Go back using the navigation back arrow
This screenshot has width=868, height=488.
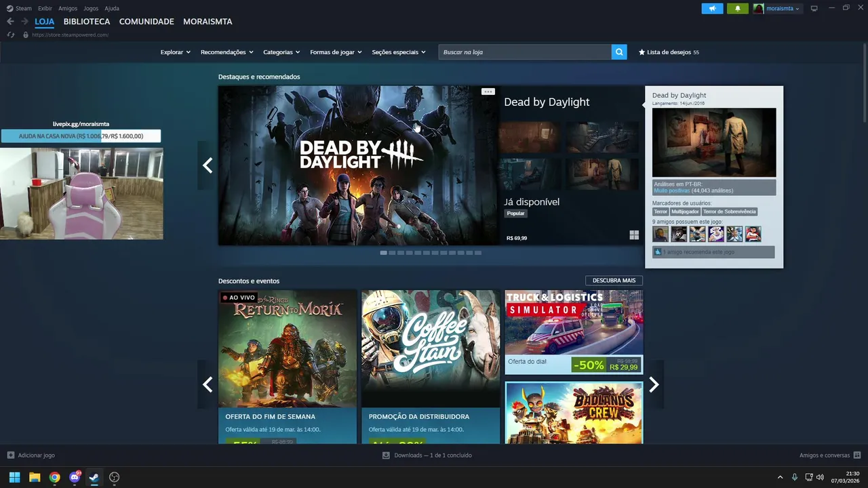point(10,22)
